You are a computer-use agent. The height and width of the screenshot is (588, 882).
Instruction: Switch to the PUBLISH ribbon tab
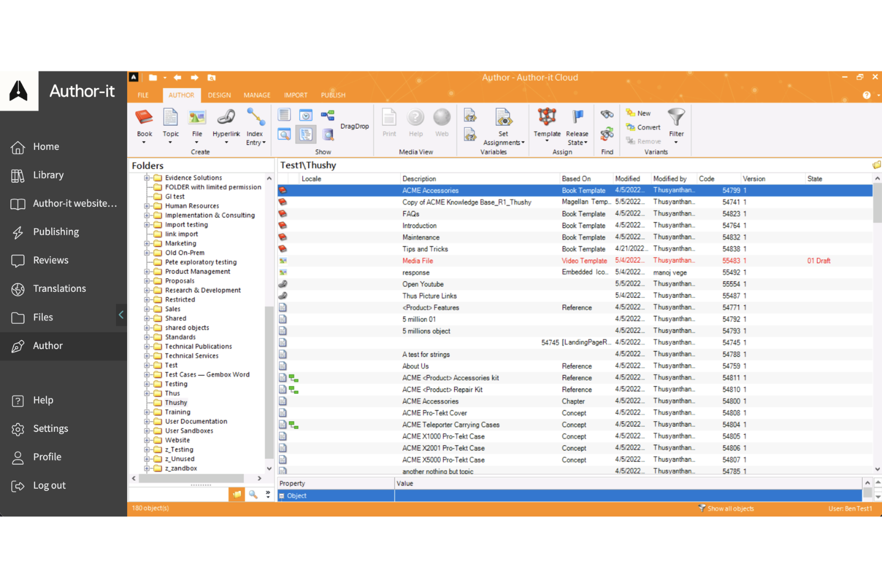(x=333, y=95)
